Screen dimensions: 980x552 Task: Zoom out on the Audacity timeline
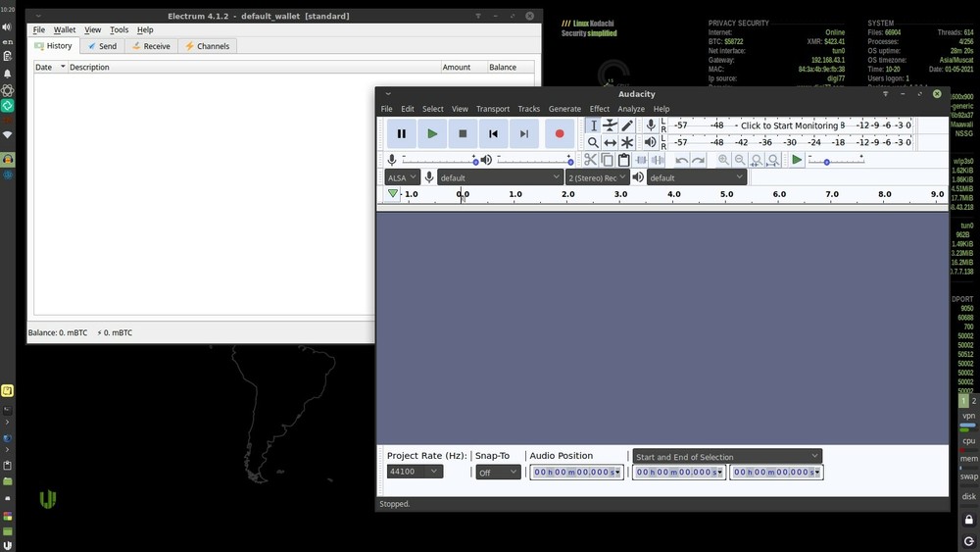tap(740, 160)
